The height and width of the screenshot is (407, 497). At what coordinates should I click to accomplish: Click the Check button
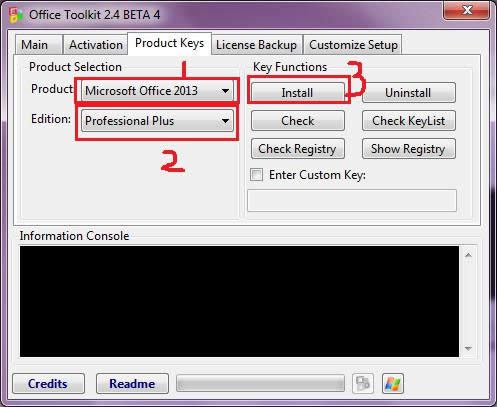pos(297,121)
